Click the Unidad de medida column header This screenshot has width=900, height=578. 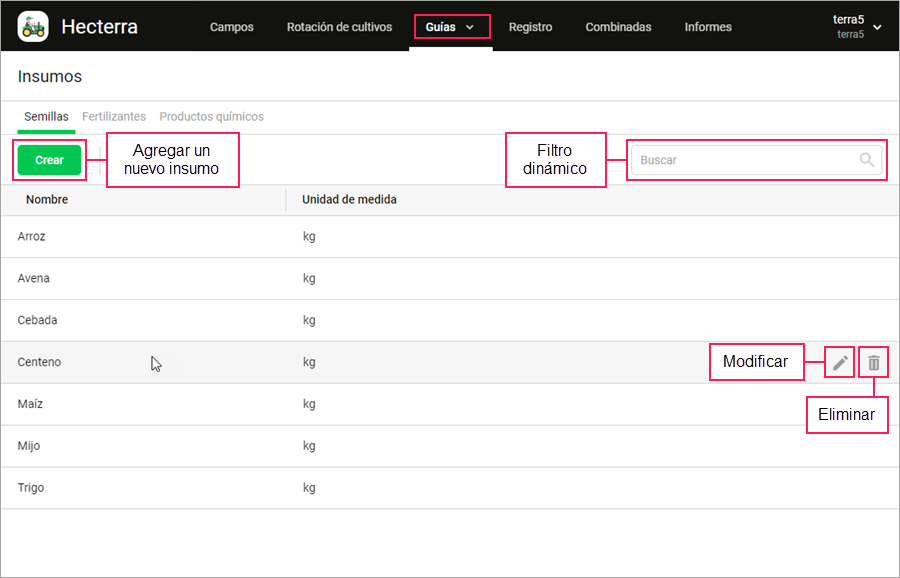349,200
